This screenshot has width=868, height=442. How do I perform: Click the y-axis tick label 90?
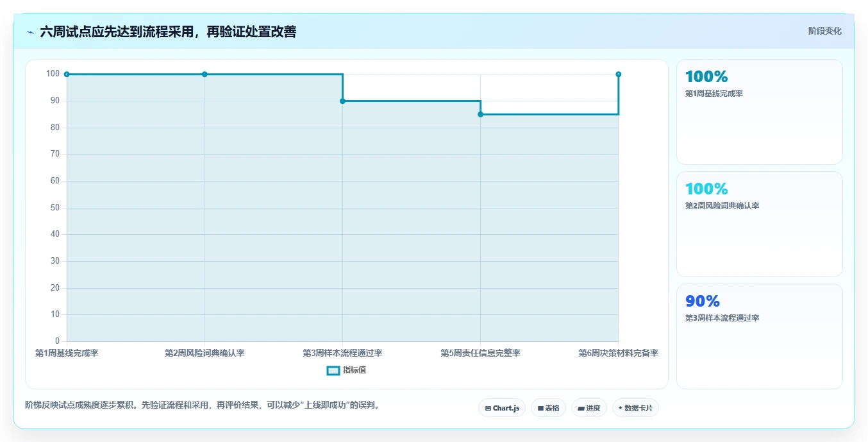tap(55, 101)
